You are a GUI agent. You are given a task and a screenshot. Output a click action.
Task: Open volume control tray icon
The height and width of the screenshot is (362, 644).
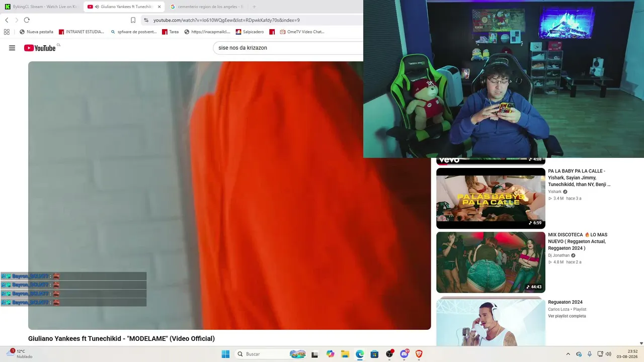click(609, 354)
